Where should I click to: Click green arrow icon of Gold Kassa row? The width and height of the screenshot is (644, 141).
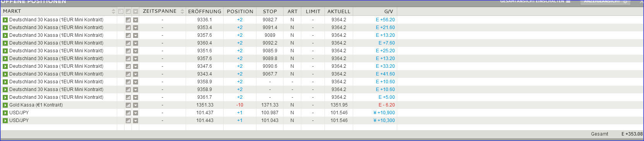(5, 105)
